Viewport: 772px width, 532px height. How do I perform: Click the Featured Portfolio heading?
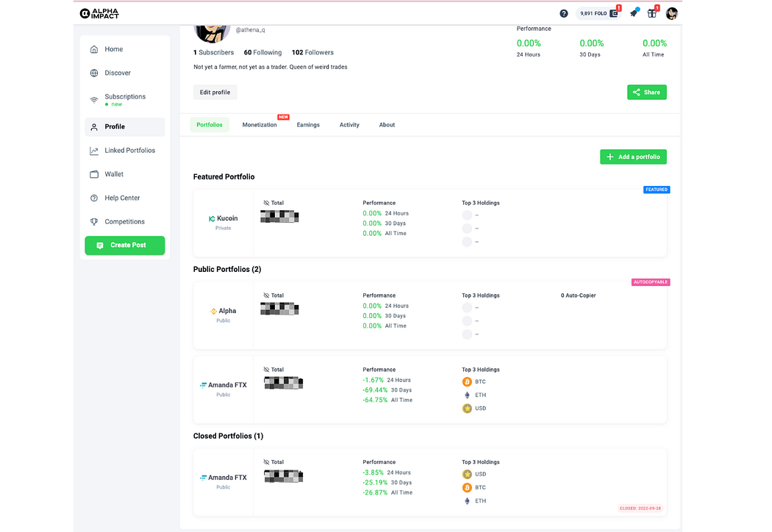[224, 176]
